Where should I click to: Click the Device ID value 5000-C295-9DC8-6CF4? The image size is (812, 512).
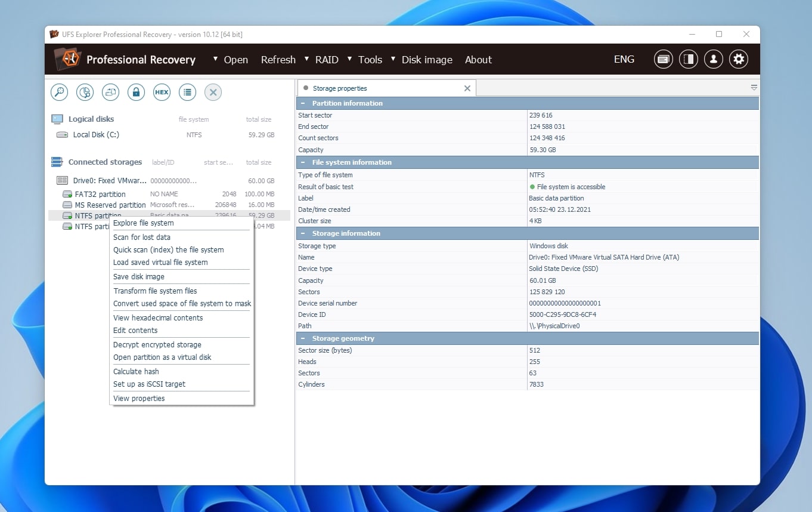point(562,314)
